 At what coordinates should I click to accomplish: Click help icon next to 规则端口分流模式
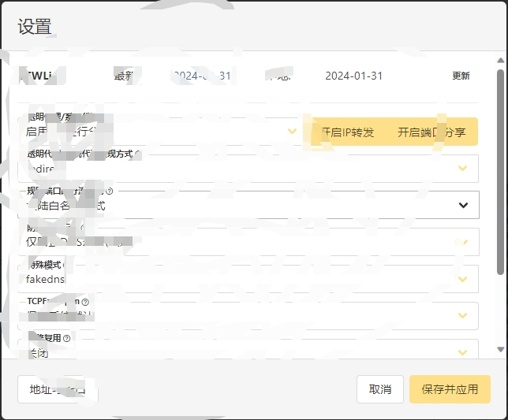110,191
